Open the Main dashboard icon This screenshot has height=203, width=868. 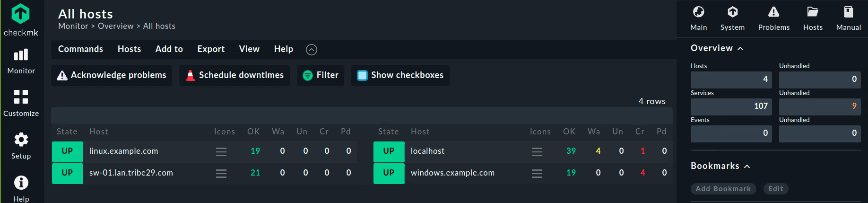(x=698, y=18)
